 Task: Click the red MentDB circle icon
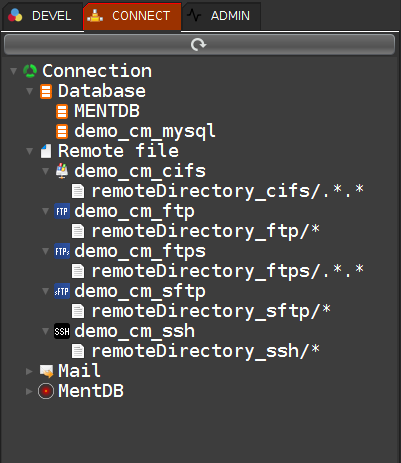pos(46,391)
